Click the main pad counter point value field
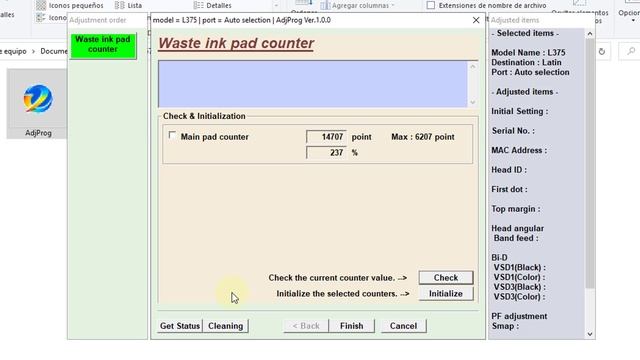Screen dimensions: 640x360 coord(326,137)
